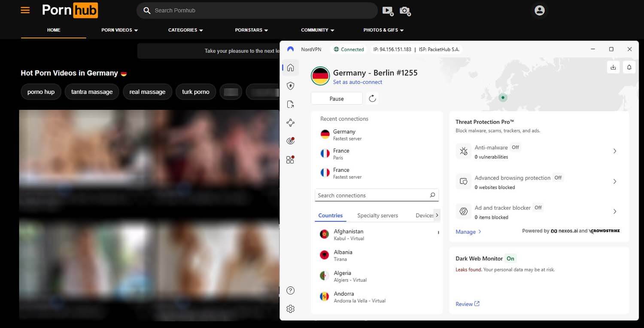
Task: Open the user account avatar icon
Action: [x=540, y=11]
